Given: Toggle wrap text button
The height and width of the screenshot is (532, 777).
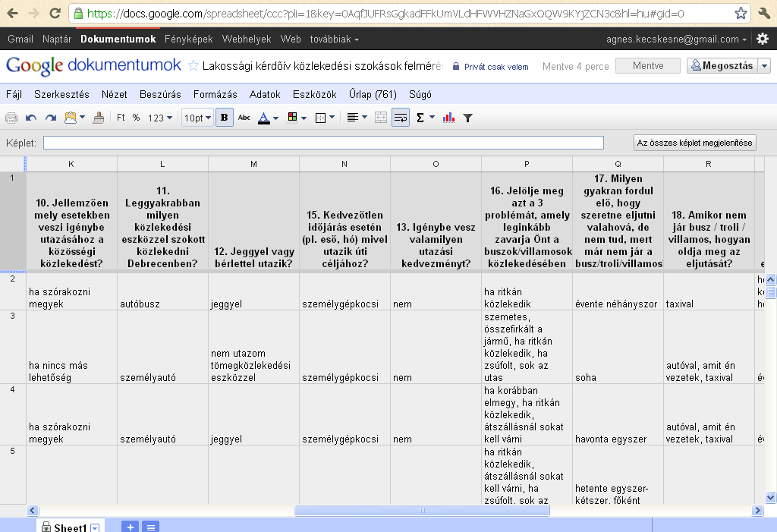Looking at the screenshot, I should pyautogui.click(x=401, y=118).
